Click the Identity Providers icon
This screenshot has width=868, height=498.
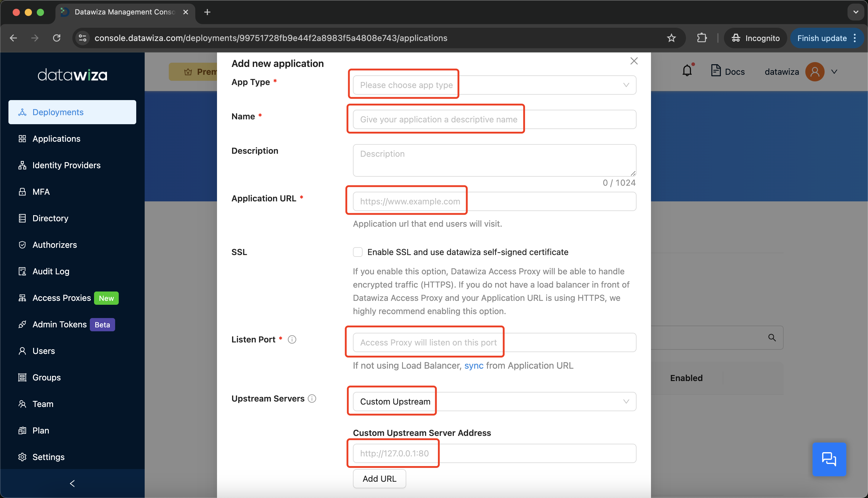click(22, 165)
